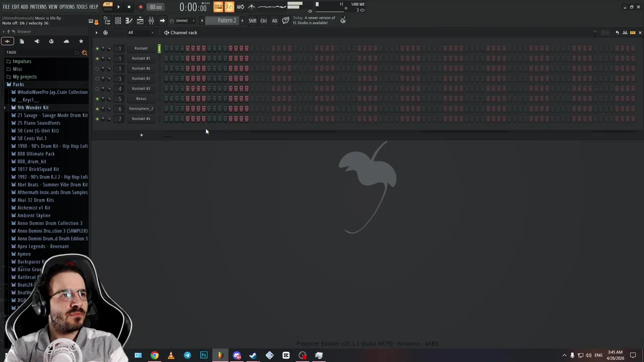Screen dimensions: 644x362
Task: Click the graph editor icon in channel rack
Action: [625, 33]
